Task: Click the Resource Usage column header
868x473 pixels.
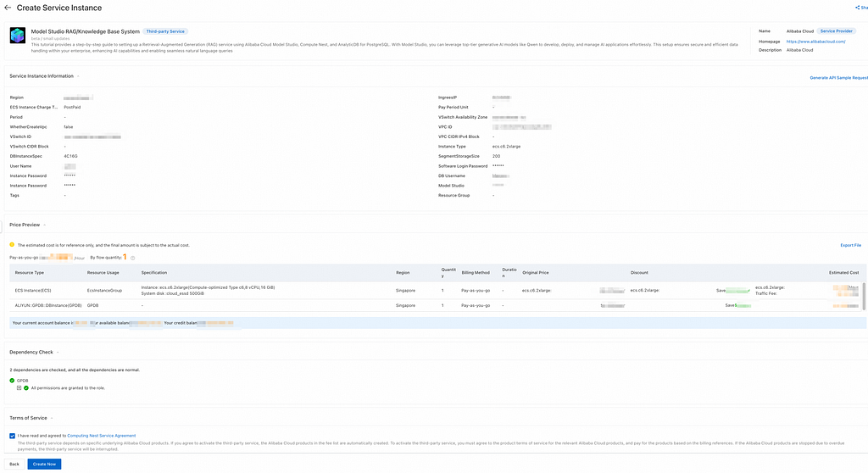Action: [103, 272]
